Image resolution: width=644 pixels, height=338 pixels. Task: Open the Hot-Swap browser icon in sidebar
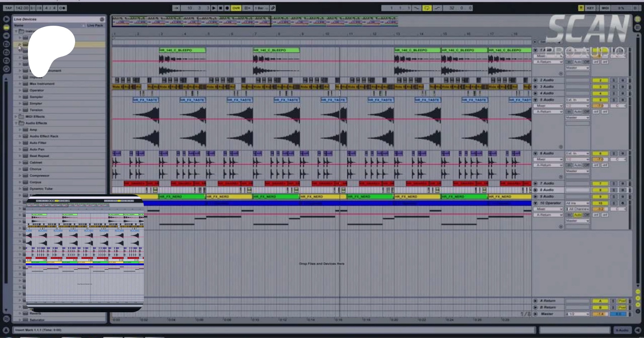[x=6, y=69]
